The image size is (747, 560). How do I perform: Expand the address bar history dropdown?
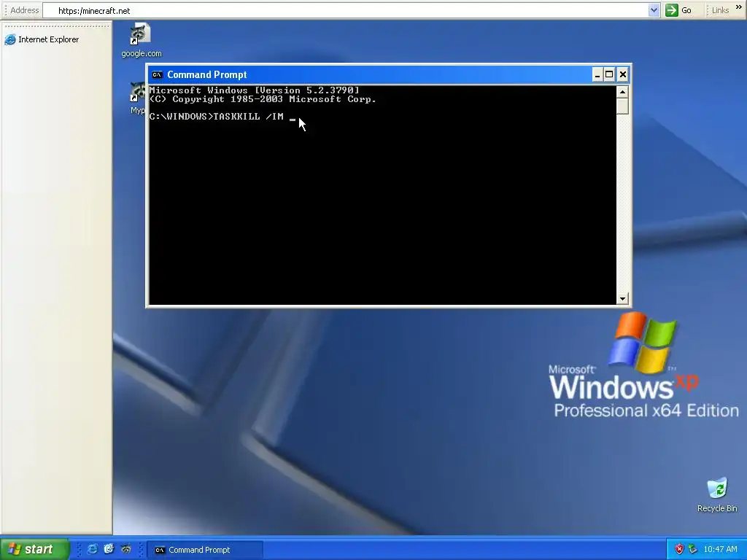pyautogui.click(x=654, y=10)
